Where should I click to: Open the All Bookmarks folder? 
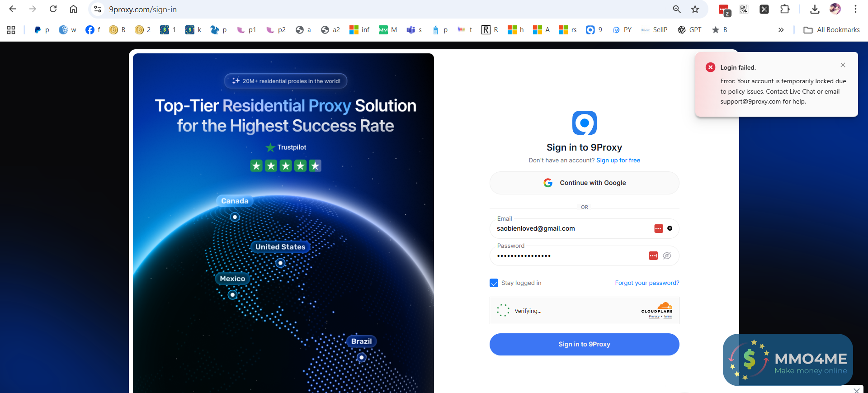[831, 30]
